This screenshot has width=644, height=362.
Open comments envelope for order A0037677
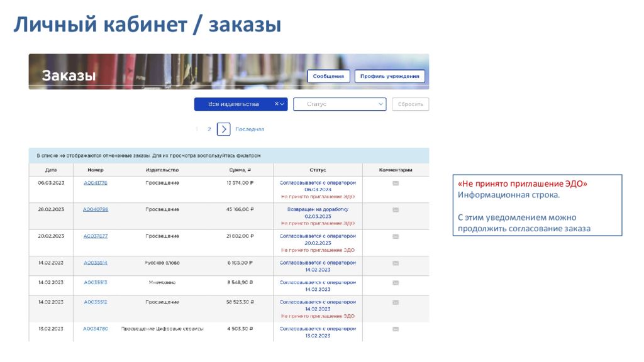[396, 237]
